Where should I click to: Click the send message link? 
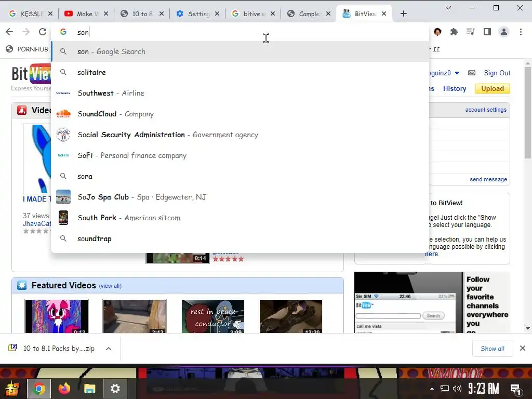coord(488,179)
